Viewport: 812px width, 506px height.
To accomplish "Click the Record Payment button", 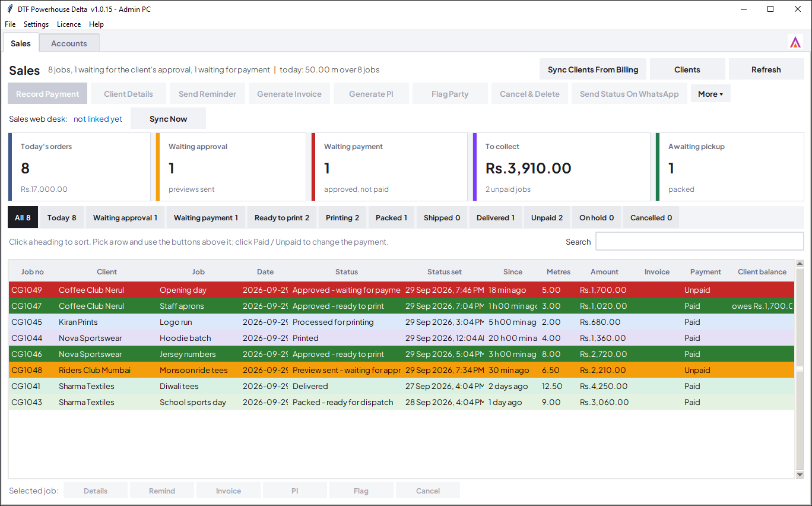I will (x=47, y=94).
